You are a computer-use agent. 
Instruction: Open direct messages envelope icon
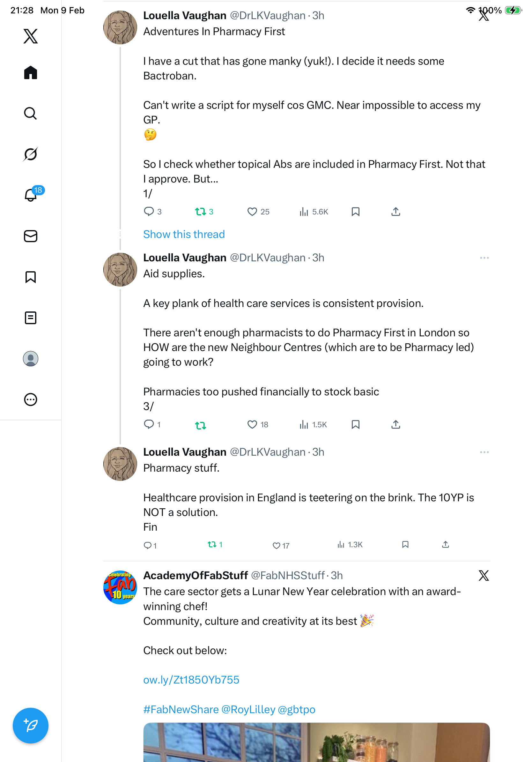(31, 236)
